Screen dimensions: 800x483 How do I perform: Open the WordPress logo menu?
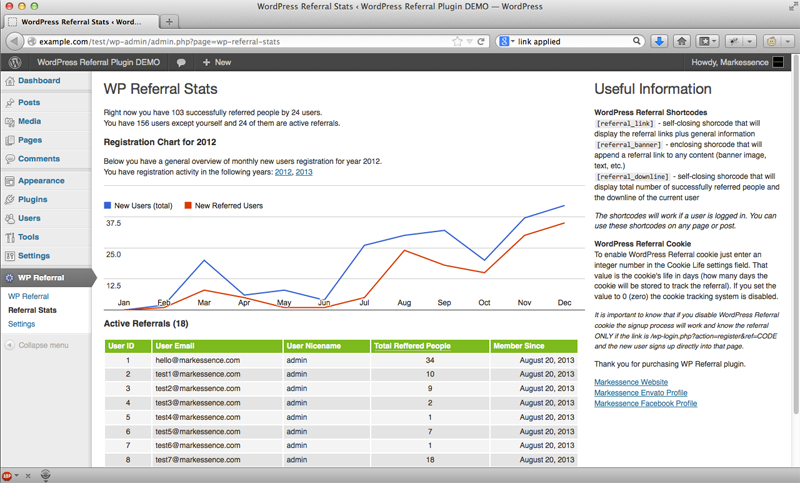point(15,62)
